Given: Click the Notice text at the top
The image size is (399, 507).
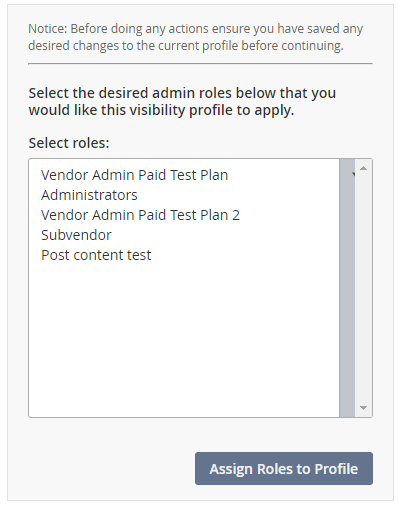Looking at the screenshot, I should pyautogui.click(x=195, y=37).
